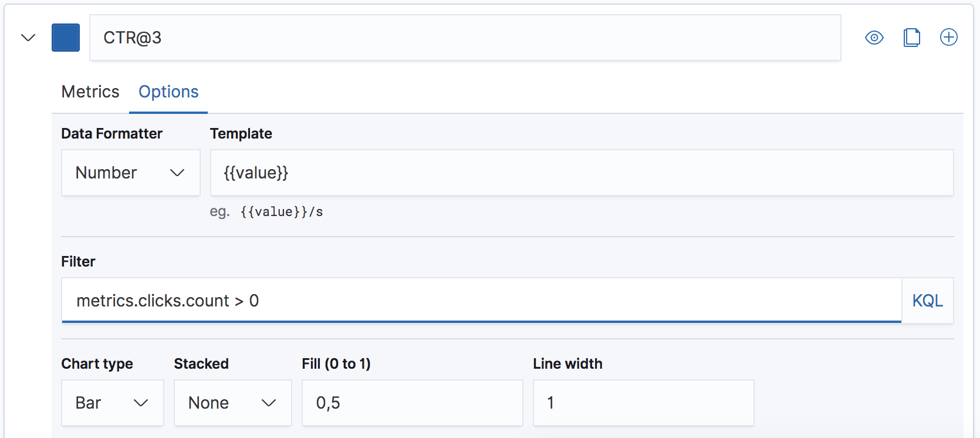Toggle visibility of the CTR@3 series

pos(874,37)
